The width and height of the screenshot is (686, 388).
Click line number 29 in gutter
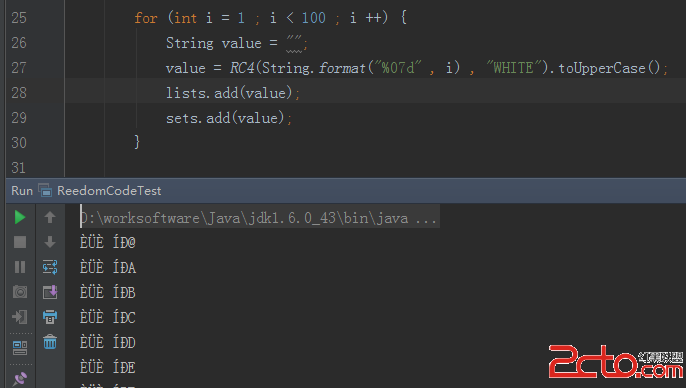19,118
